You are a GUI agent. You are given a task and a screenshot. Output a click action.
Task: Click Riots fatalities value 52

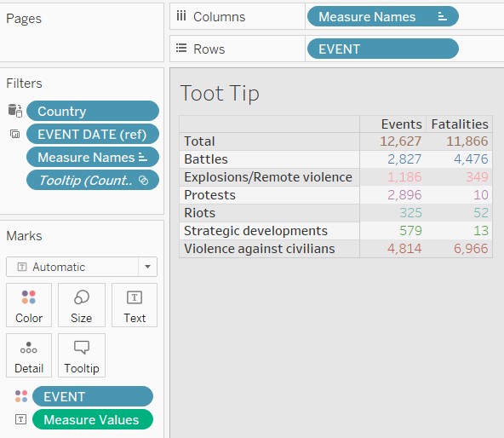(x=481, y=213)
